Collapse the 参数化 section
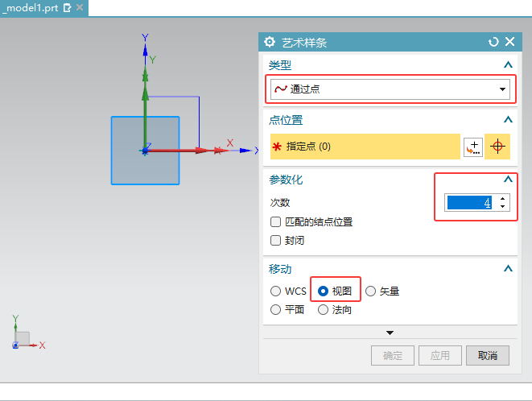 (x=508, y=180)
